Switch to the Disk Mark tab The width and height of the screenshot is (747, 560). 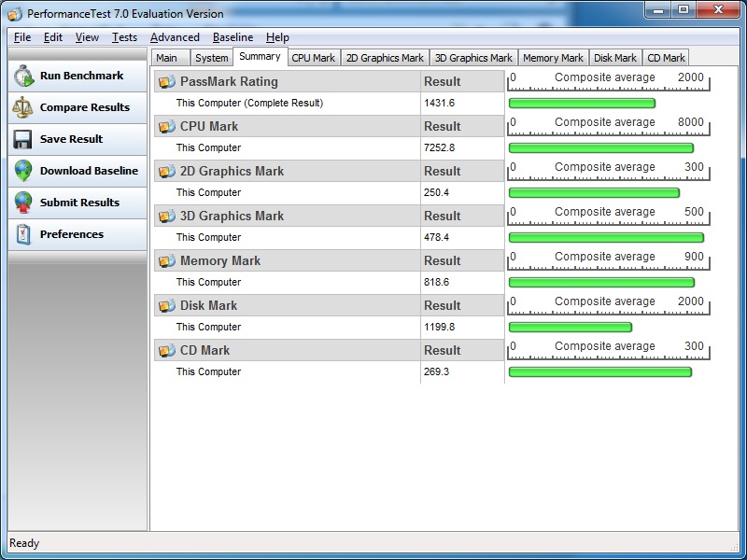tap(615, 58)
